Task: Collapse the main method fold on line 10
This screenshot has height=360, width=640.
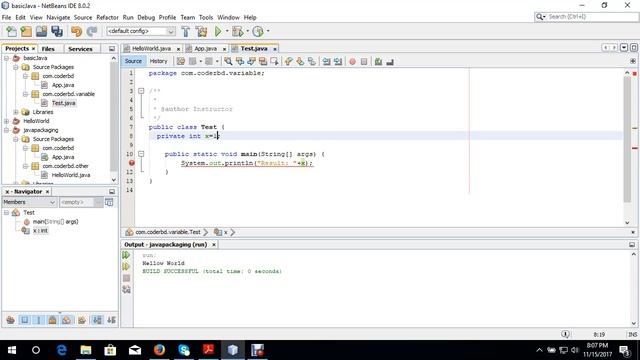Action: [x=141, y=154]
